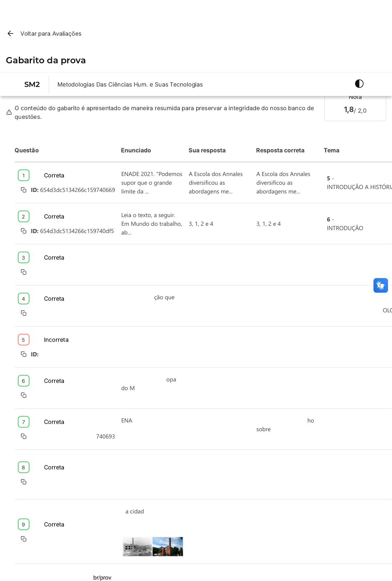Click the Nota score card
This screenshot has height=581, width=392.
355,108
